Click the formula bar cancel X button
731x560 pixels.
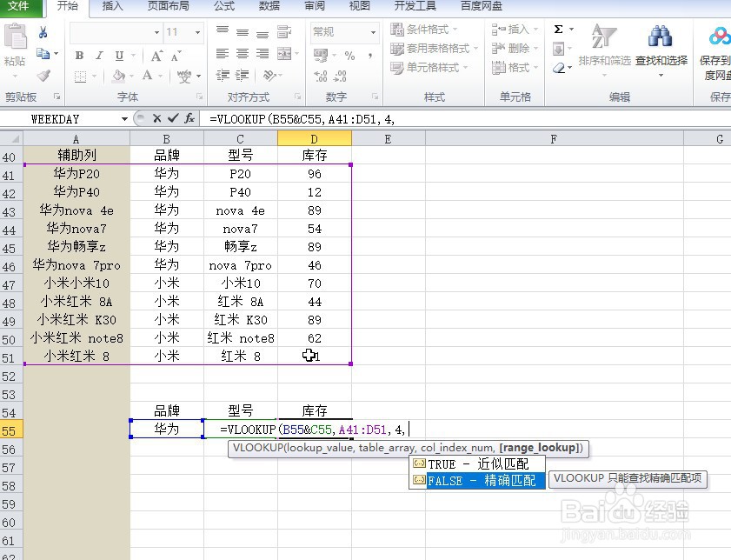tap(156, 119)
